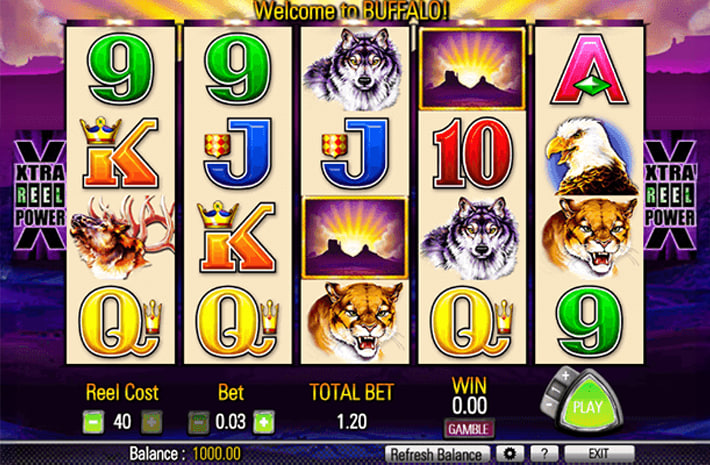Lower the Bet with minus button
This screenshot has height=465, width=710.
click(x=199, y=422)
